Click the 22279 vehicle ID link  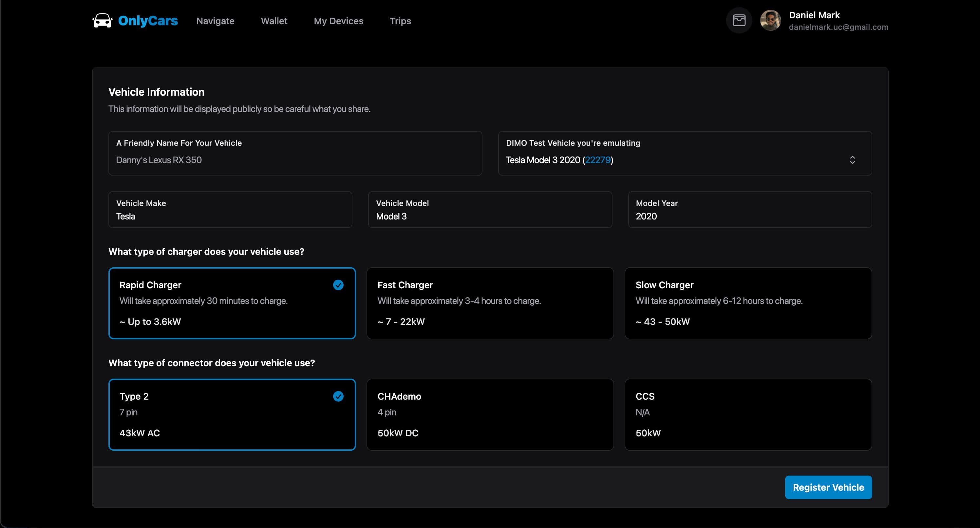point(598,160)
